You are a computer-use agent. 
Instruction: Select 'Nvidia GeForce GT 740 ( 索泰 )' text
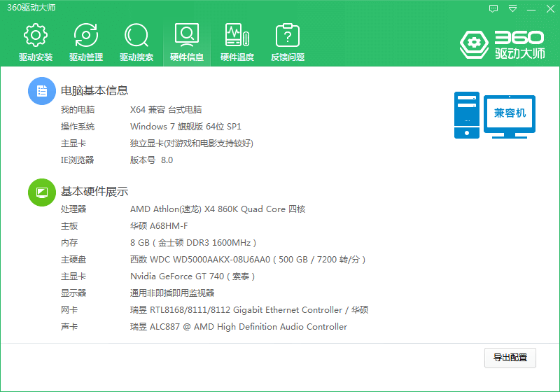tap(192, 276)
